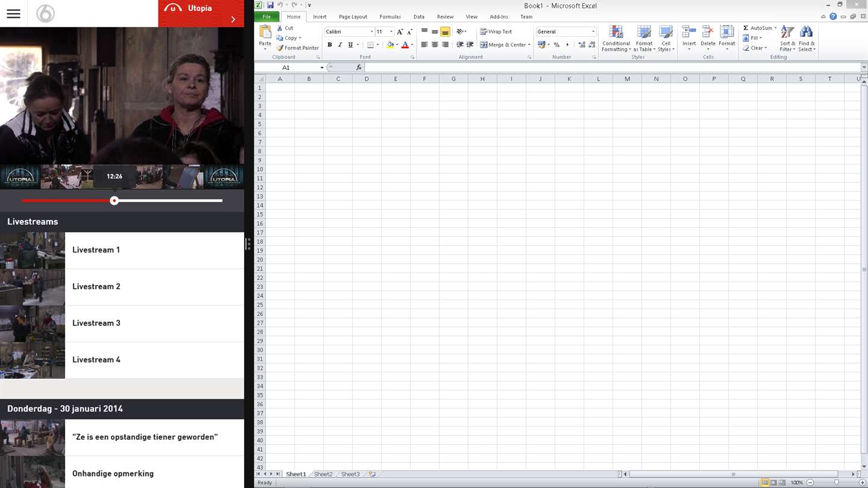The height and width of the screenshot is (488, 868).
Task: Open the General number format dropdown
Action: coord(593,31)
